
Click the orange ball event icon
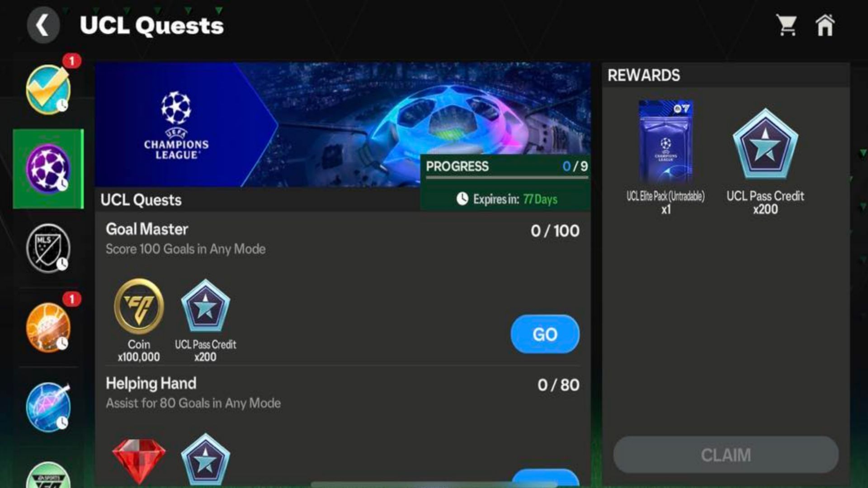click(47, 327)
